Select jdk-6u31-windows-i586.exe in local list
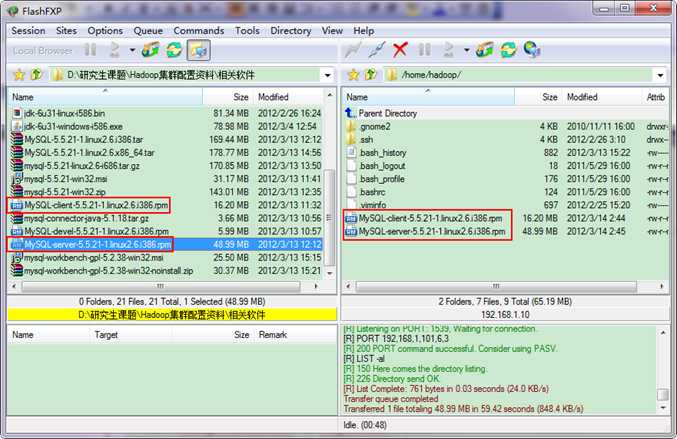Image resolution: width=677 pixels, height=439 pixels. coord(167,126)
